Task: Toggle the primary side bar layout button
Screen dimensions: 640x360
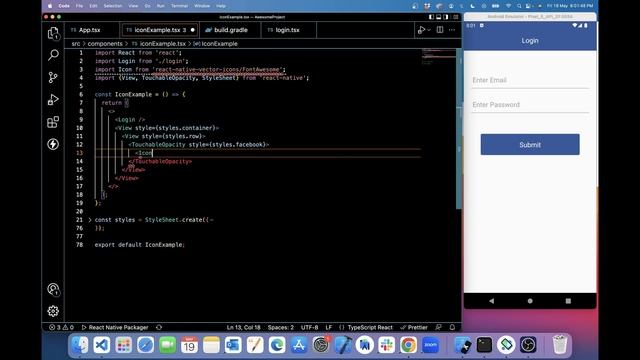Action: click(x=431, y=17)
